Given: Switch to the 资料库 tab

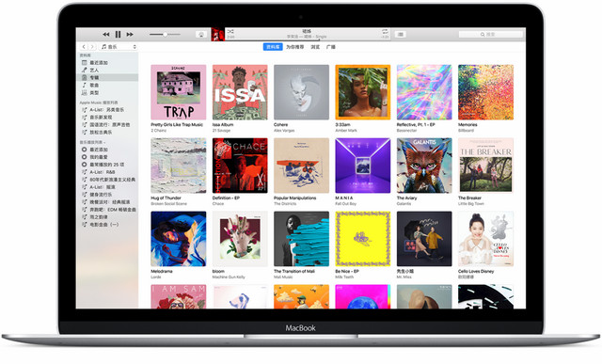Looking at the screenshot, I should pos(273,47).
